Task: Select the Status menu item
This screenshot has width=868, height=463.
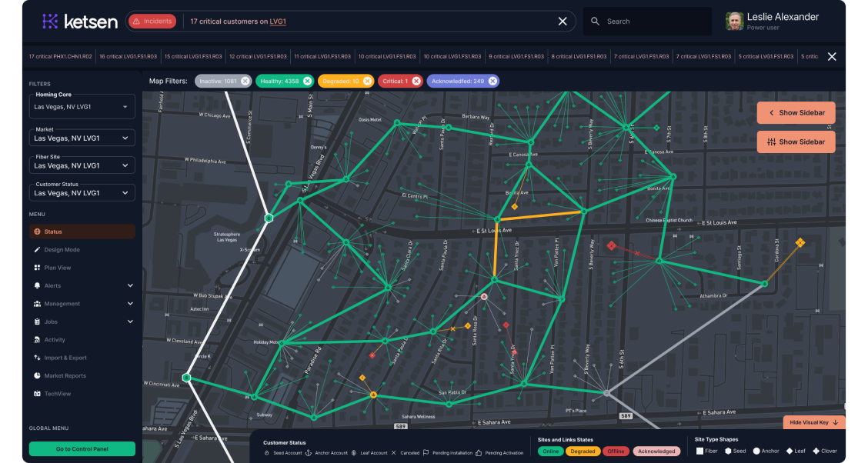Action: [x=53, y=231]
